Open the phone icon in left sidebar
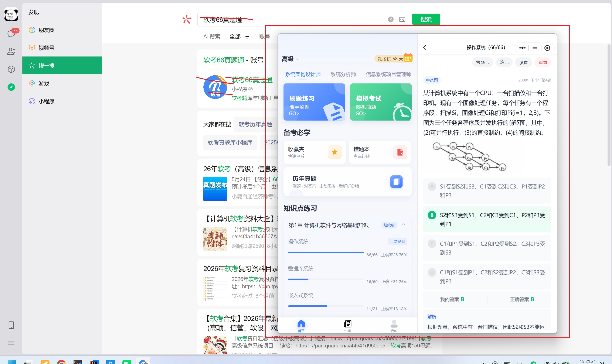This screenshot has width=612, height=364. pos(11,325)
